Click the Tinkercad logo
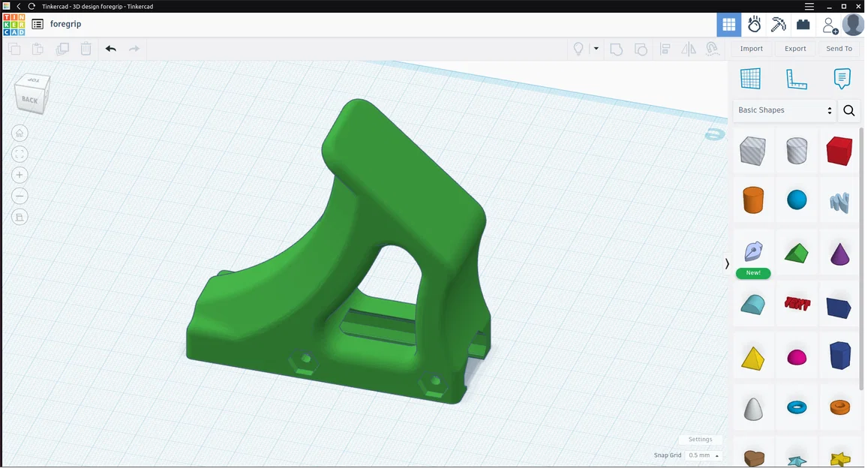This screenshot has height=469, width=868. pos(14,25)
